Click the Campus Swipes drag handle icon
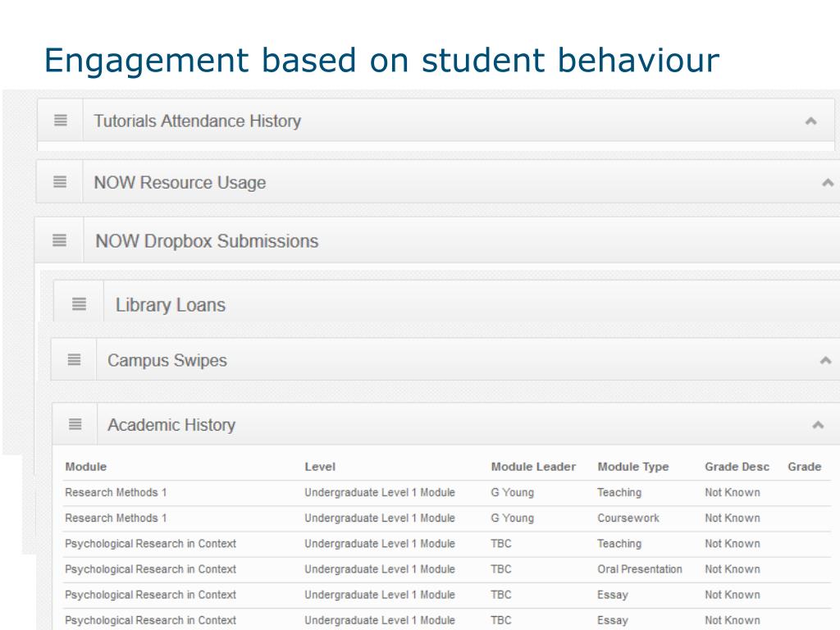This screenshot has height=630, width=840. (x=75, y=360)
